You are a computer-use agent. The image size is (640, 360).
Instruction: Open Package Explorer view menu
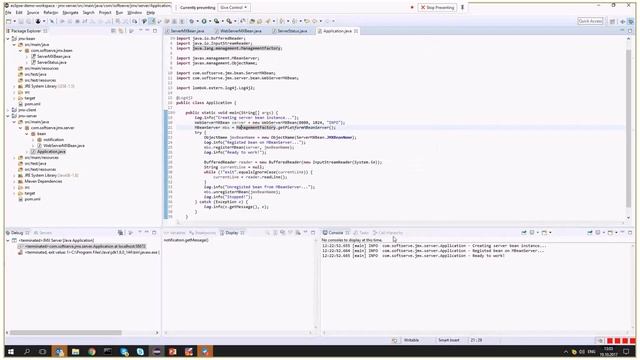[x=131, y=31]
